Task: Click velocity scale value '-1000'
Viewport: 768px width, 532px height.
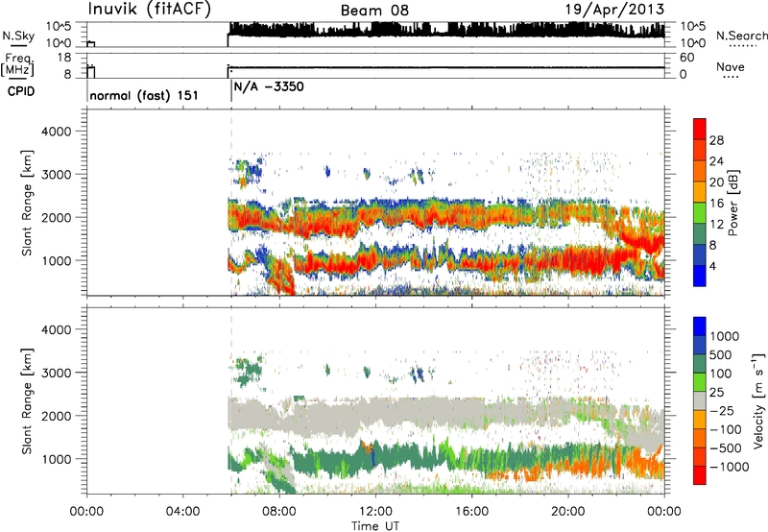Action: (729, 467)
